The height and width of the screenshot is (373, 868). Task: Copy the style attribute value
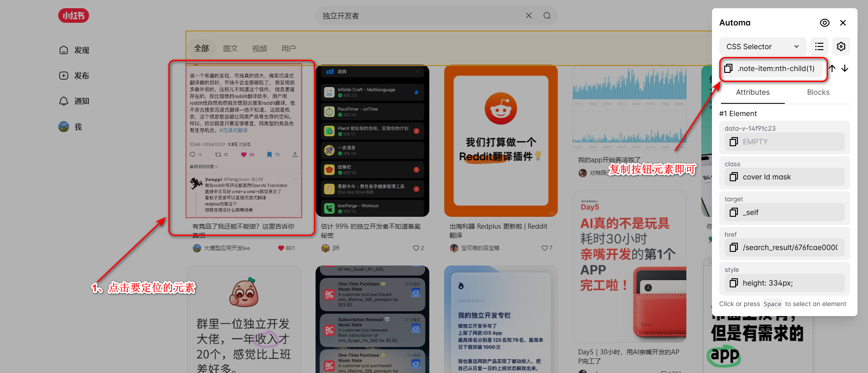(x=733, y=283)
